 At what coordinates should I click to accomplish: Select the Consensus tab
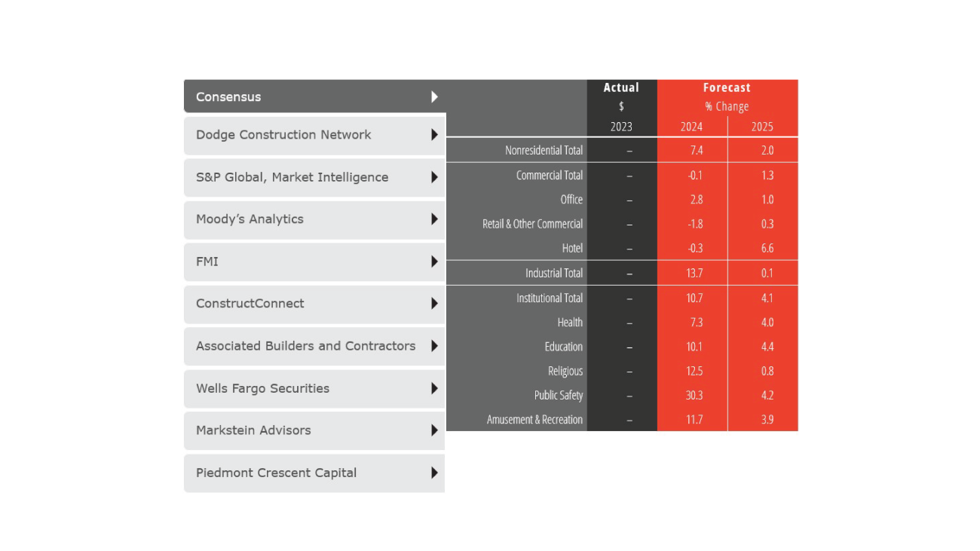tap(228, 96)
